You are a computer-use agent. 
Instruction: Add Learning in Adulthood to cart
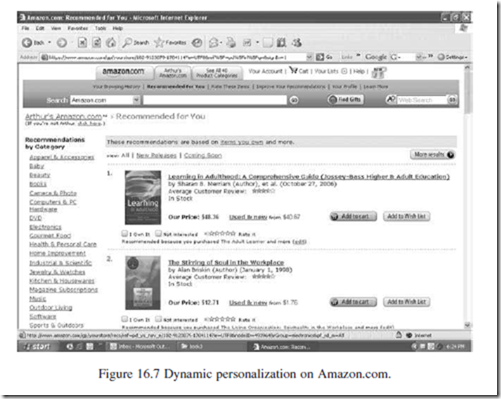point(353,216)
